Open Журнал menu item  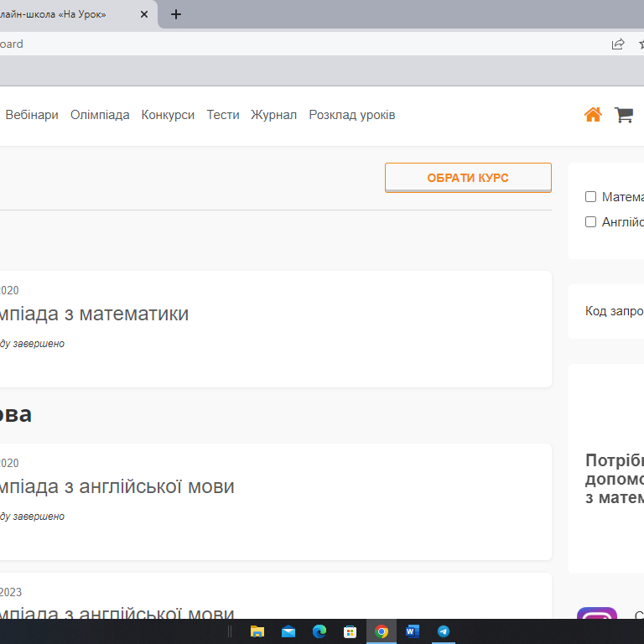[x=273, y=115]
